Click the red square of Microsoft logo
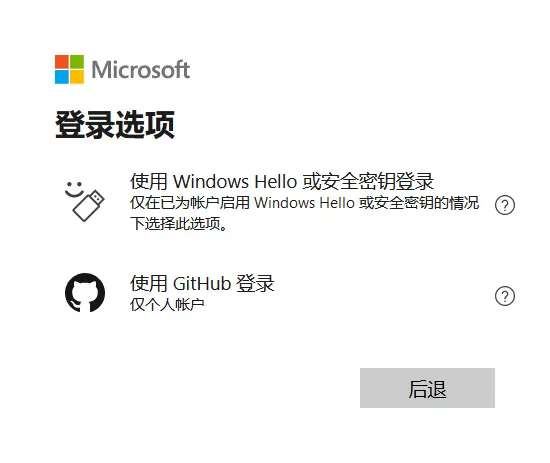Image resolution: width=550 pixels, height=463 pixels. tap(62, 62)
